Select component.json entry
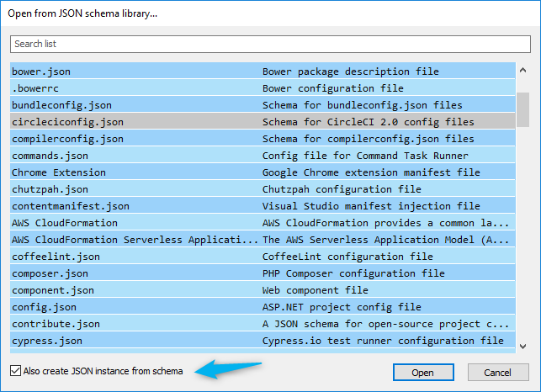541x392 pixels. coord(263,290)
